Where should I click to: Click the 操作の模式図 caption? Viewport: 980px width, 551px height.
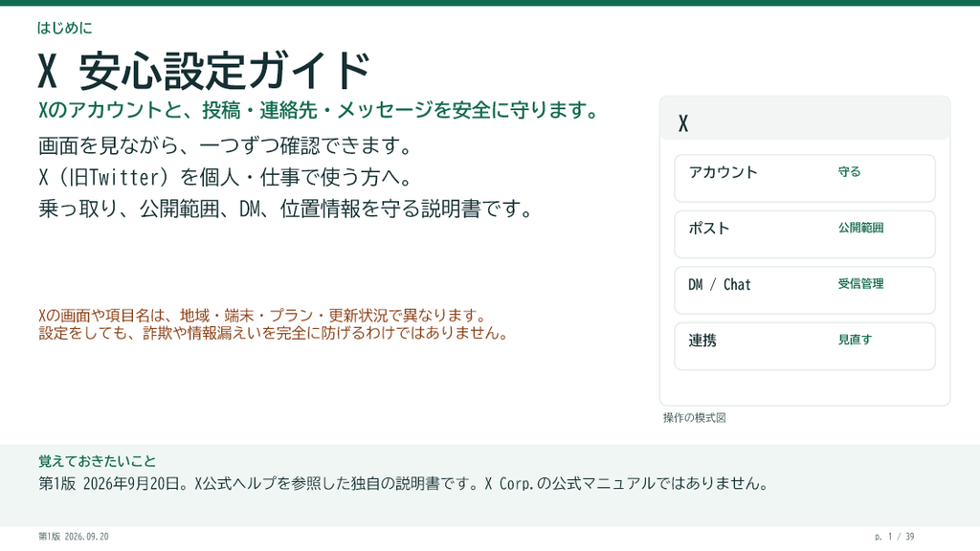tap(695, 418)
